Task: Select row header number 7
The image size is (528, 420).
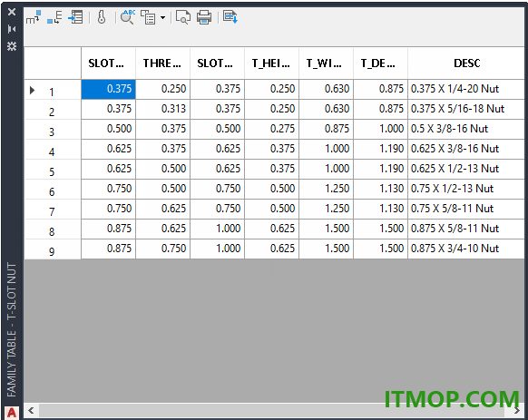Action: pos(53,210)
